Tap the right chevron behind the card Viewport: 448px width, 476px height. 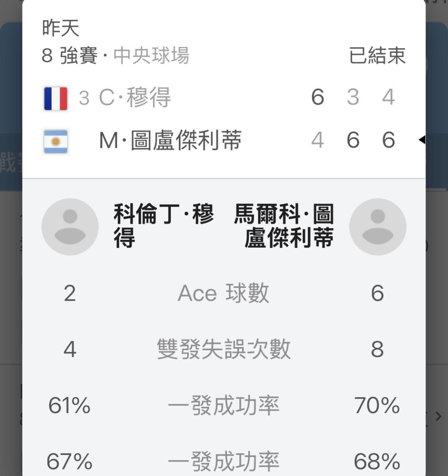(438, 416)
